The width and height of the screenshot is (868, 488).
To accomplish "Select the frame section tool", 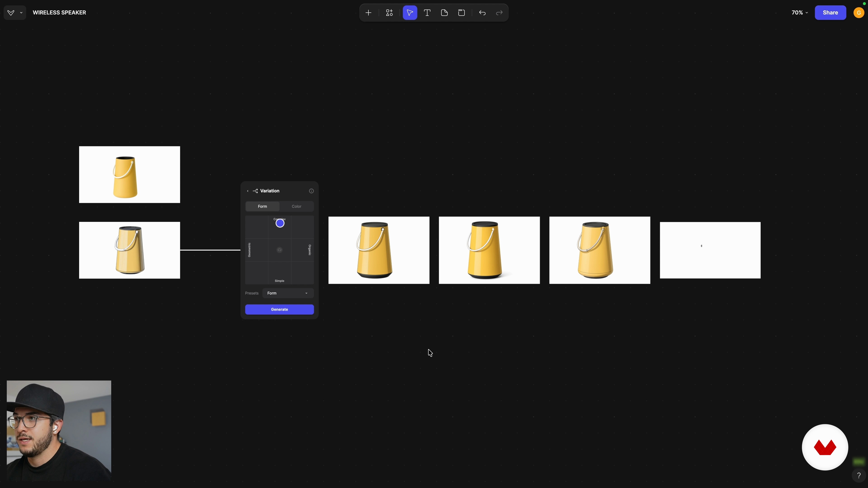I will tap(461, 13).
